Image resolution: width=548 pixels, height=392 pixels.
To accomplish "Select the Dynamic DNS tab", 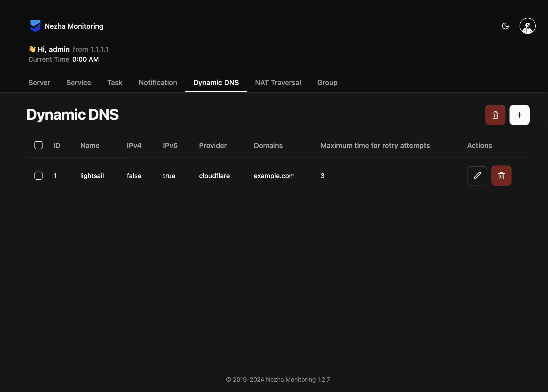I will tap(216, 83).
